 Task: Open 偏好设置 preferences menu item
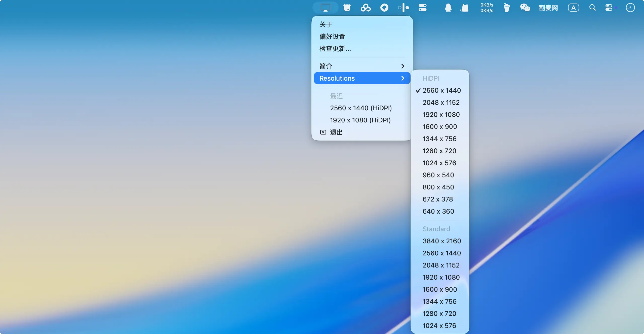click(x=332, y=37)
